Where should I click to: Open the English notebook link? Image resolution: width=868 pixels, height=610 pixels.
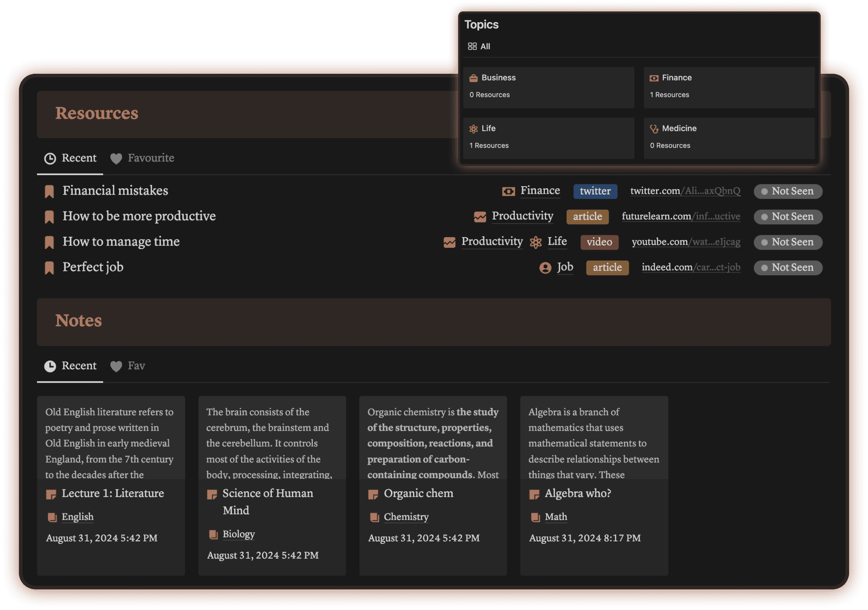pos(78,517)
